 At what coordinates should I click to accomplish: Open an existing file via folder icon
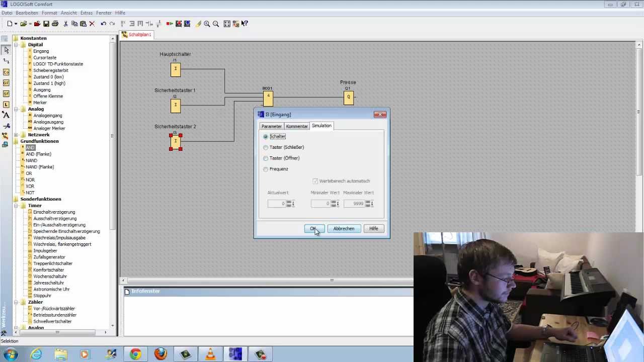23,24
